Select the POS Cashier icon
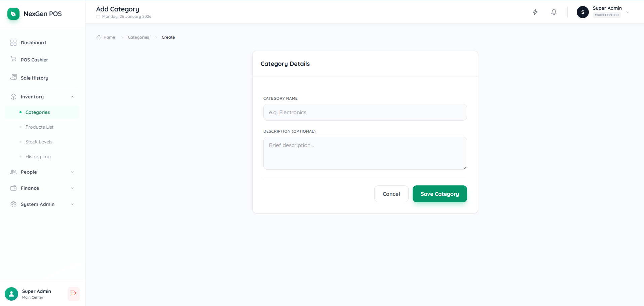The width and height of the screenshot is (644, 306). pyautogui.click(x=13, y=59)
